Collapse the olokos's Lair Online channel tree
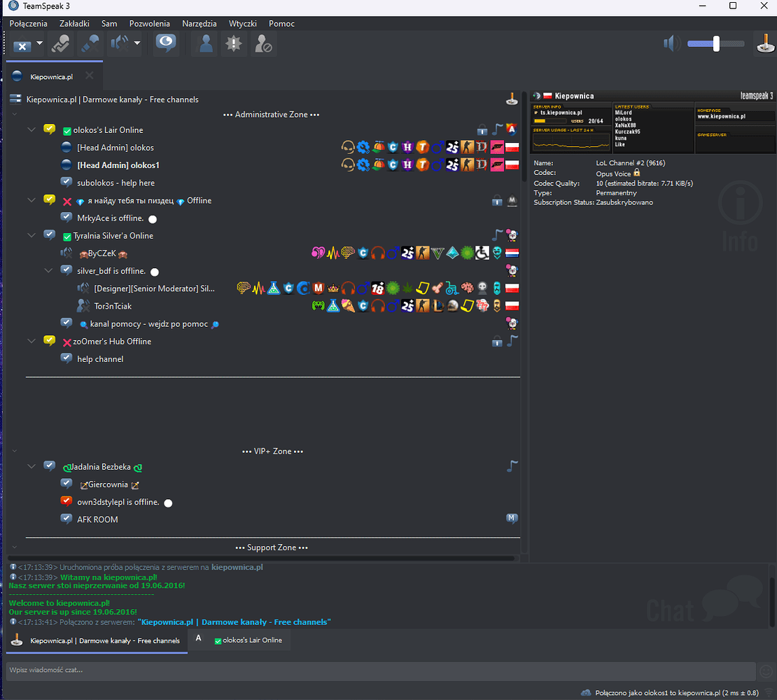The width and height of the screenshot is (777, 700). pyautogui.click(x=31, y=129)
